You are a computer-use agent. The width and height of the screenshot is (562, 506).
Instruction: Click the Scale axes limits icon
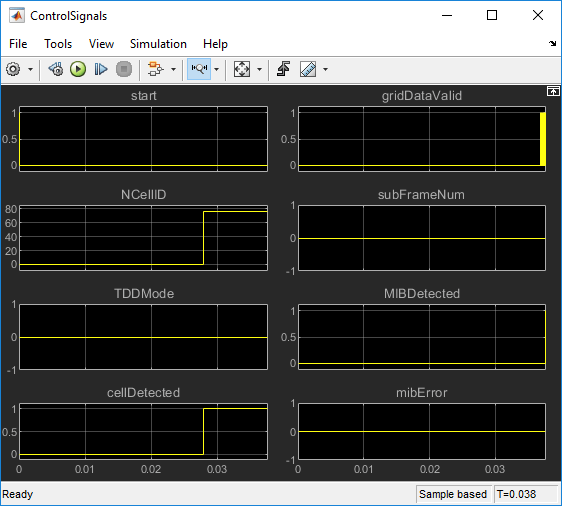[x=242, y=69]
